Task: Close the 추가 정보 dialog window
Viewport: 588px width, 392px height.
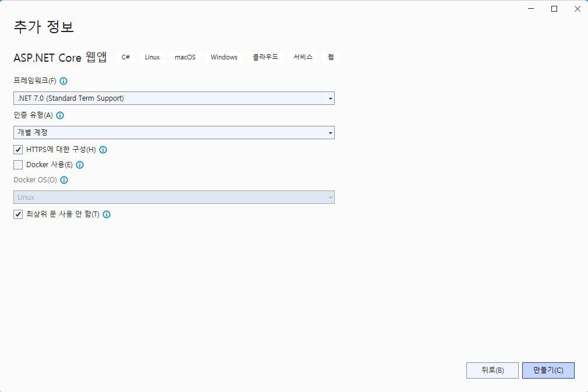Action: (x=576, y=9)
